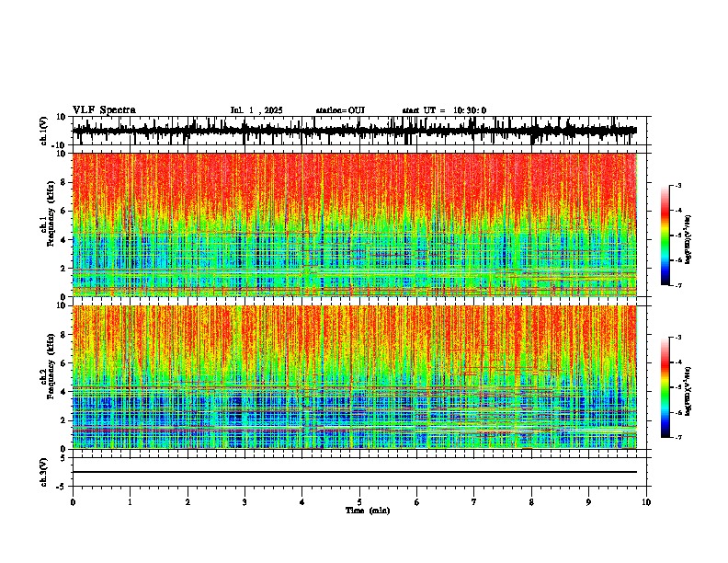Click the ch.1(V) axis label
728x563 pixels.
[45, 131]
